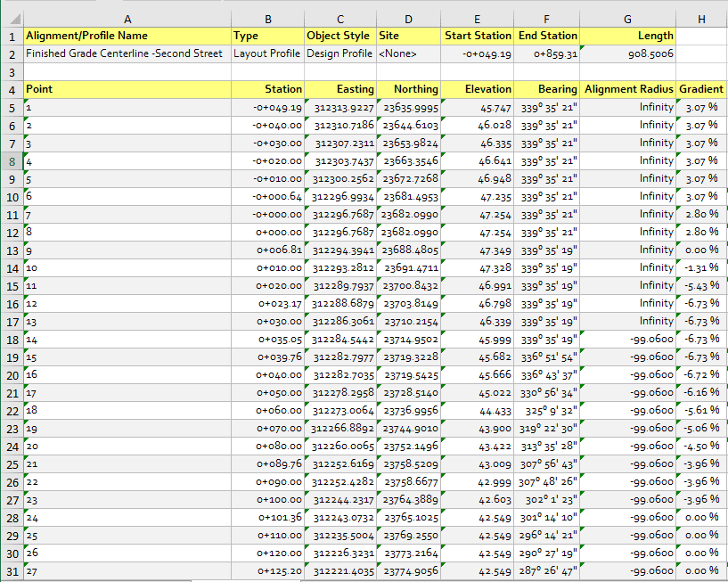728x582 pixels.
Task: Select the 'Layout Profile' cell
Action: click(268, 53)
